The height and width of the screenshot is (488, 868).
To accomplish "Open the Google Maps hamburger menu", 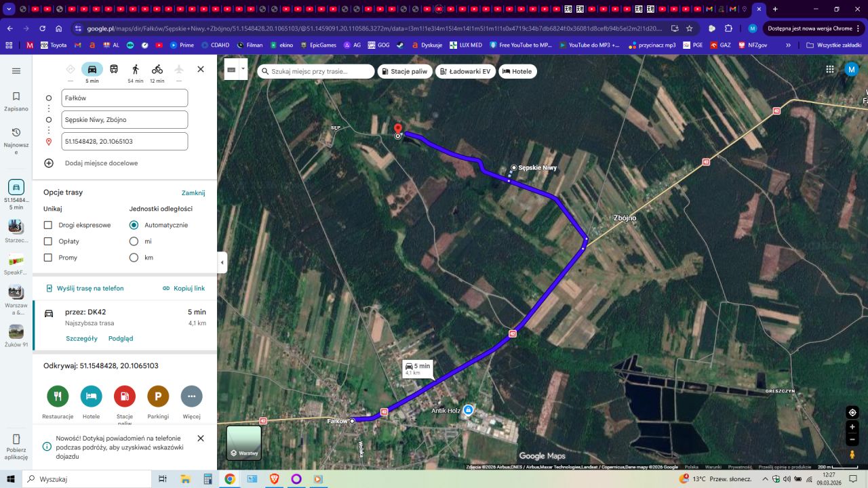I will pyautogui.click(x=16, y=71).
